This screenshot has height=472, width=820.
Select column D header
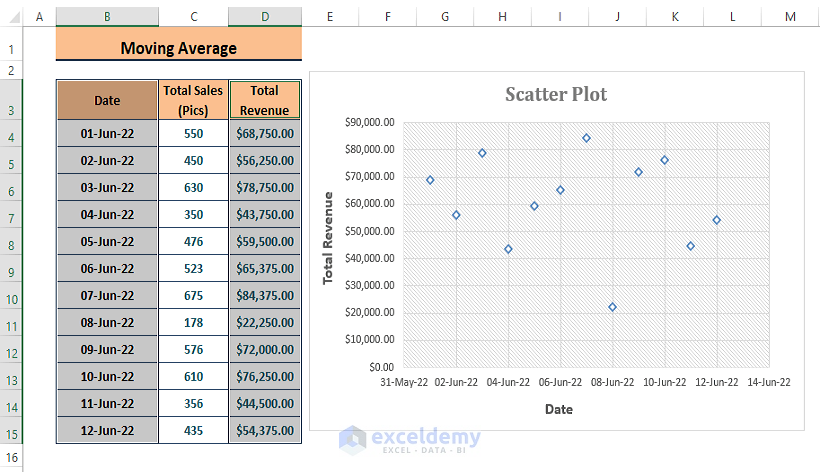point(264,17)
